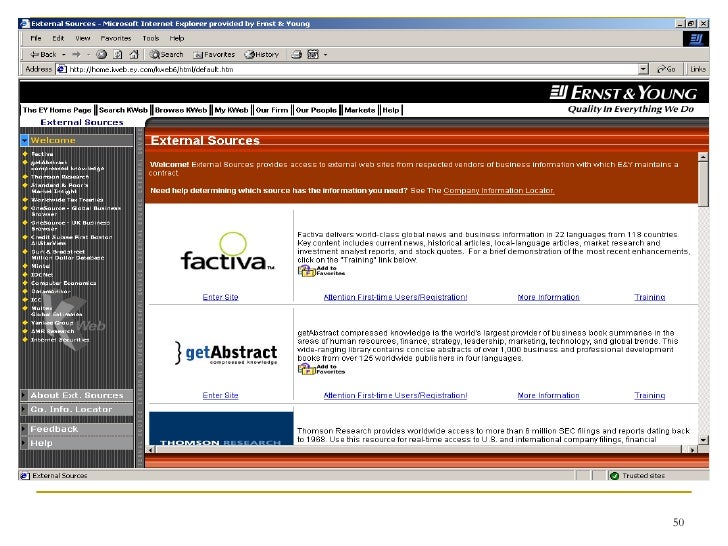Click the Forward arrow button
Screen dimensions: 728x546
[76, 54]
